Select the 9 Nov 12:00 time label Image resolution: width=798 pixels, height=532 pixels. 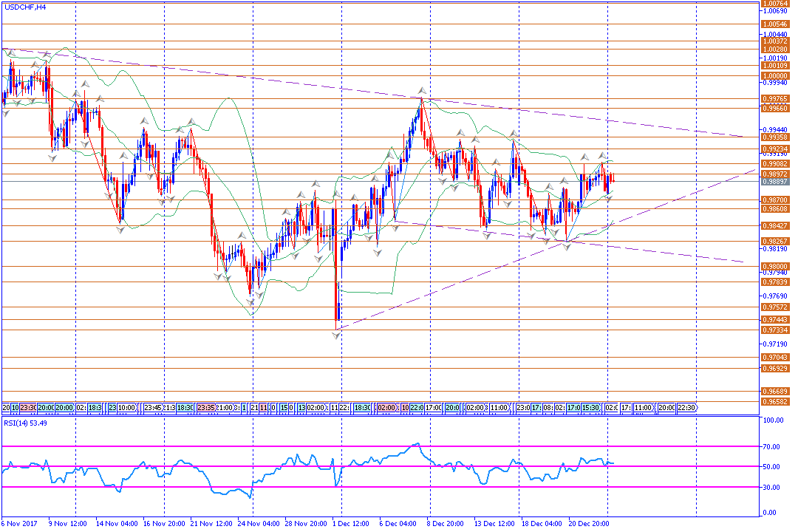(68, 523)
